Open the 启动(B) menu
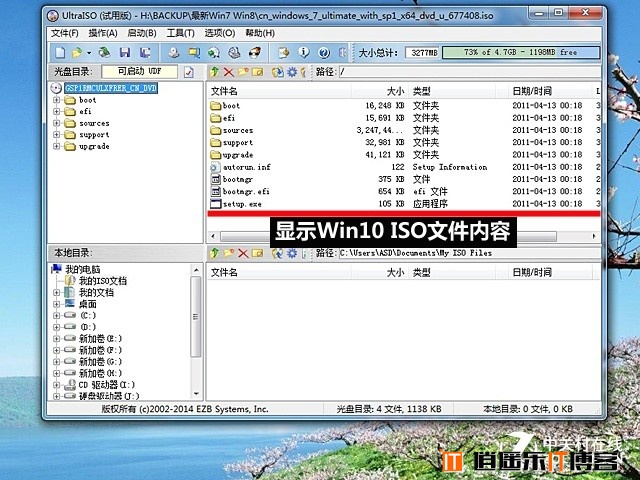This screenshot has height=480, width=640. coord(142,33)
